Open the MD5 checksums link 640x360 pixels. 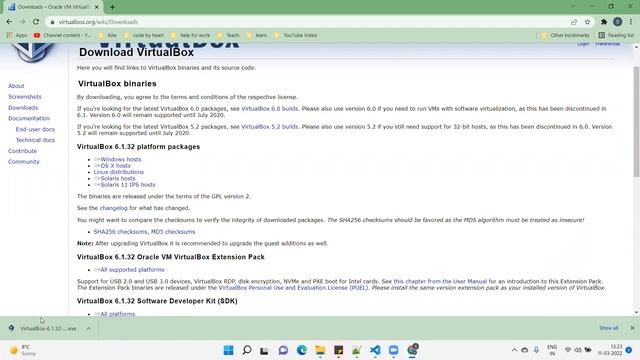[x=173, y=231]
